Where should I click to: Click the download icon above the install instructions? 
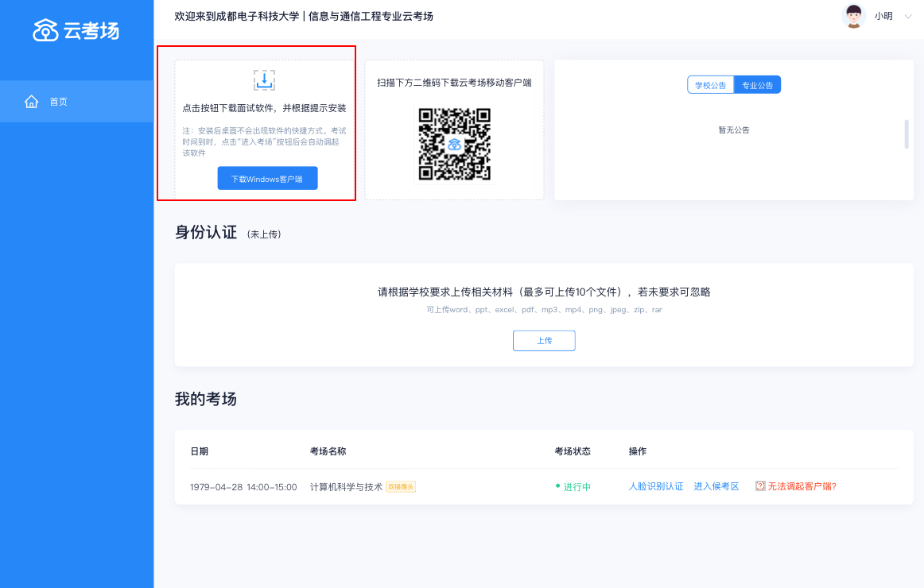(264, 79)
